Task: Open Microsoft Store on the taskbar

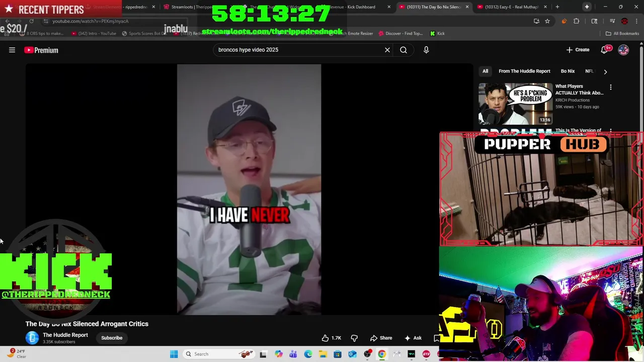Action: [x=338, y=354]
